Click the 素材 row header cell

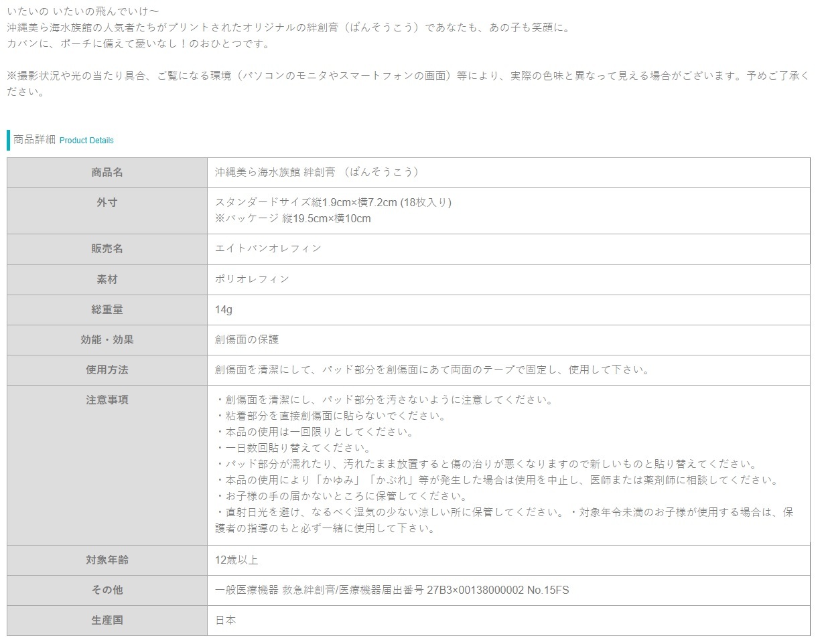(107, 279)
